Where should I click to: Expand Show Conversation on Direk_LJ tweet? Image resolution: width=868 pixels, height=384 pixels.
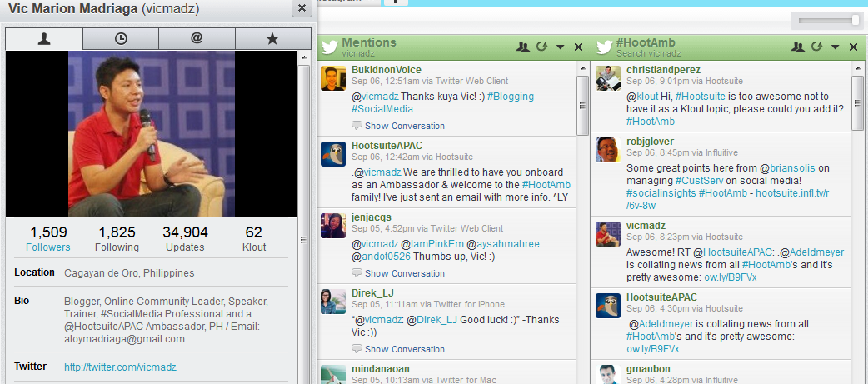pyautogui.click(x=404, y=349)
